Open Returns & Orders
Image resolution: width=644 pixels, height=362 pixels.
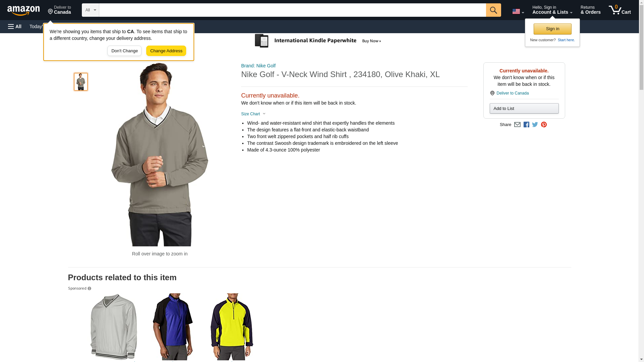click(590, 10)
